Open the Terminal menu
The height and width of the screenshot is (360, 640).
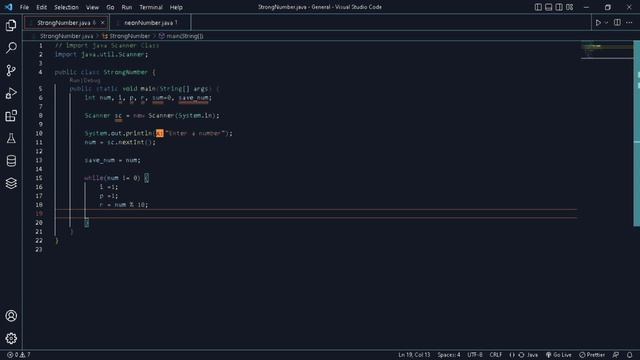[151, 7]
